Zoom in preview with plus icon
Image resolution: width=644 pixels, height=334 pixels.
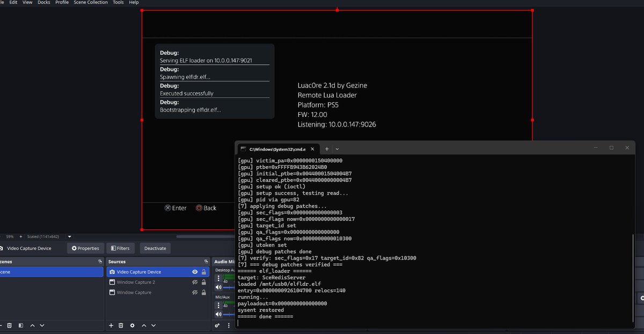pos(20,236)
